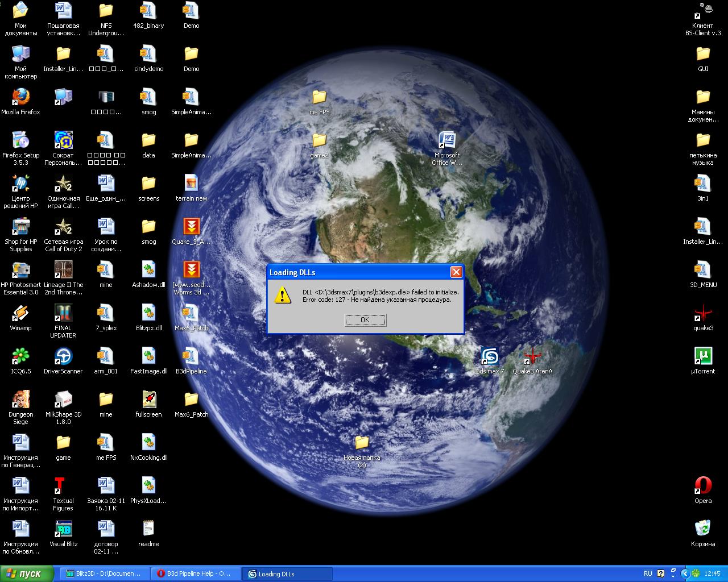Viewport: 728px width, 582px height.
Task: Click the ICQ flower tray icon
Action: click(x=696, y=573)
